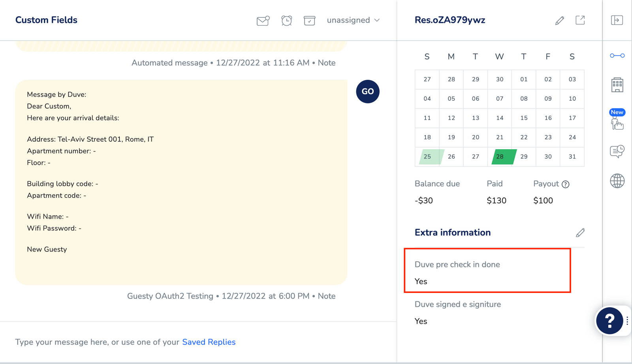
Task: Select the reservation connection icon in sidebar
Action: click(617, 56)
